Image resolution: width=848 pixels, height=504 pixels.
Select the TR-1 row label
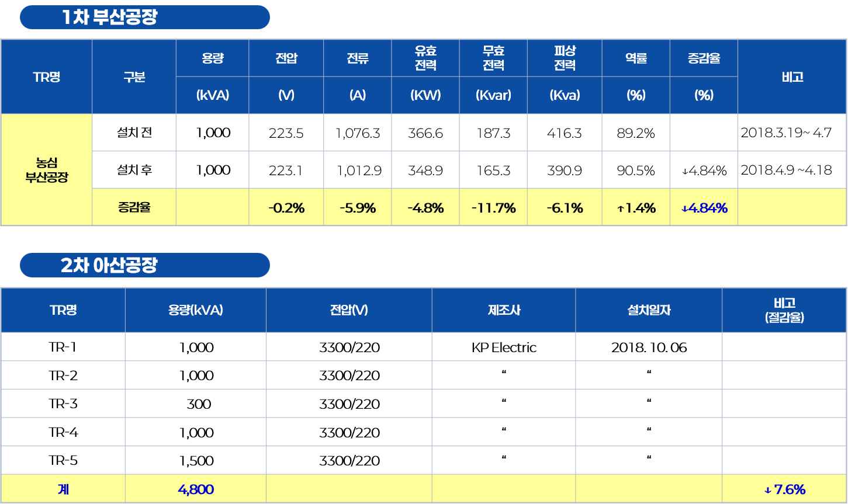click(x=63, y=347)
